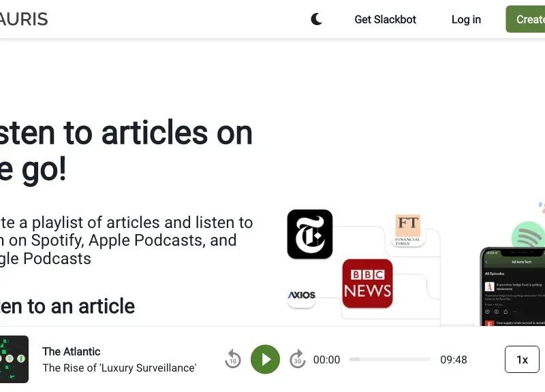Image resolution: width=545 pixels, height=392 pixels.
Task: Click the 09:48 total duration label
Action: (x=453, y=359)
